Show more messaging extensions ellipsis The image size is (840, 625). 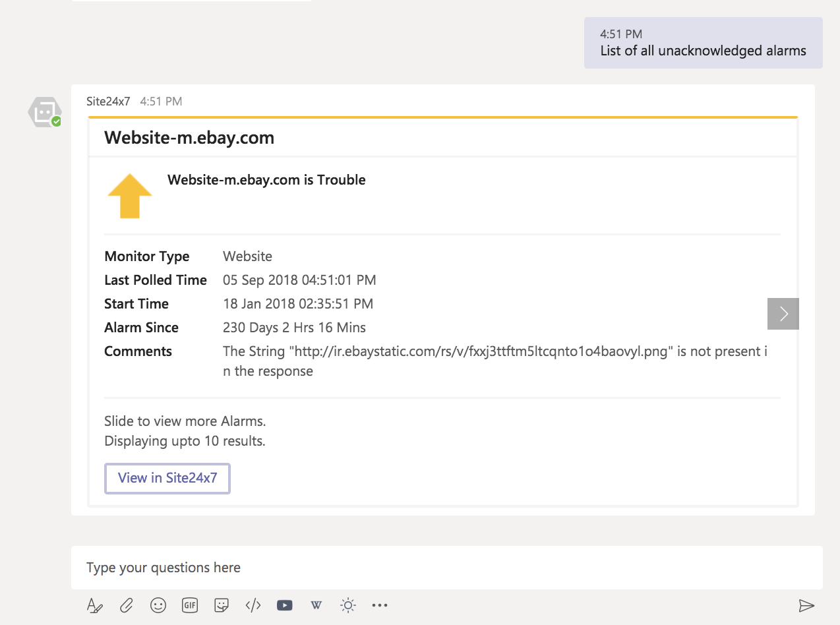(x=380, y=605)
